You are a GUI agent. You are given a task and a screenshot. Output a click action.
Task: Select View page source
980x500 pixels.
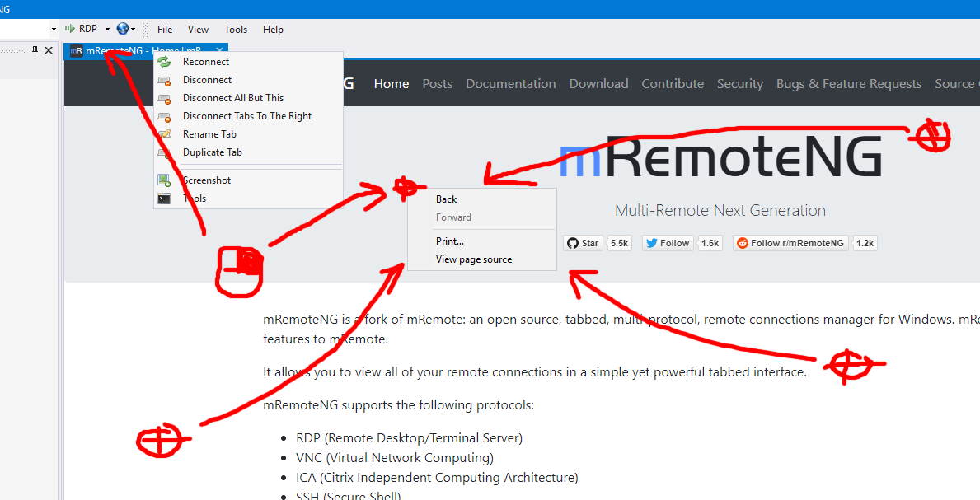click(481, 259)
